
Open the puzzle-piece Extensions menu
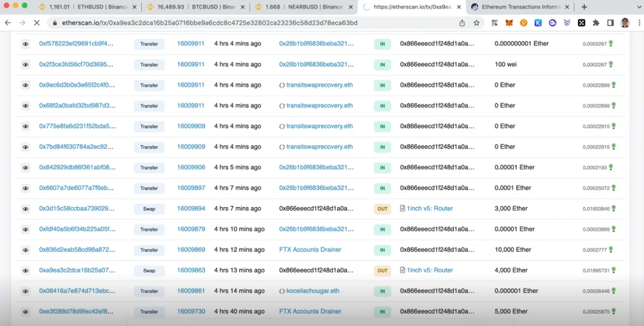tap(596, 23)
